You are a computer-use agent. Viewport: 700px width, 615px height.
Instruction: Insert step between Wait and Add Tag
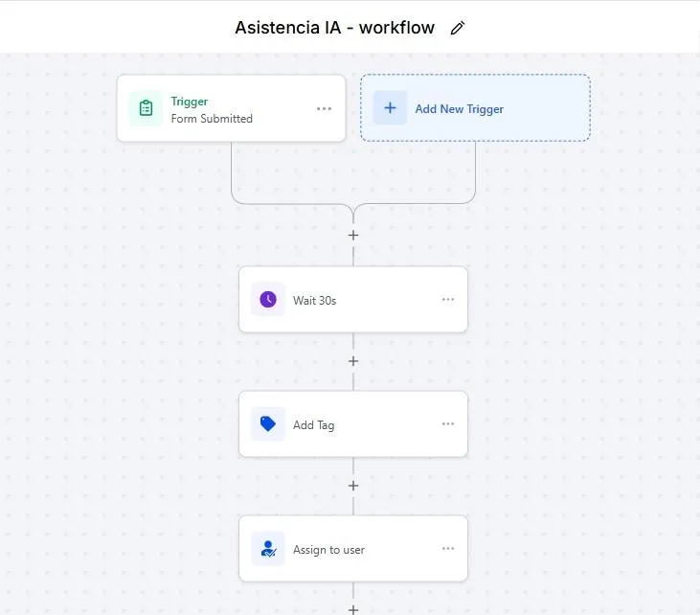[353, 361]
